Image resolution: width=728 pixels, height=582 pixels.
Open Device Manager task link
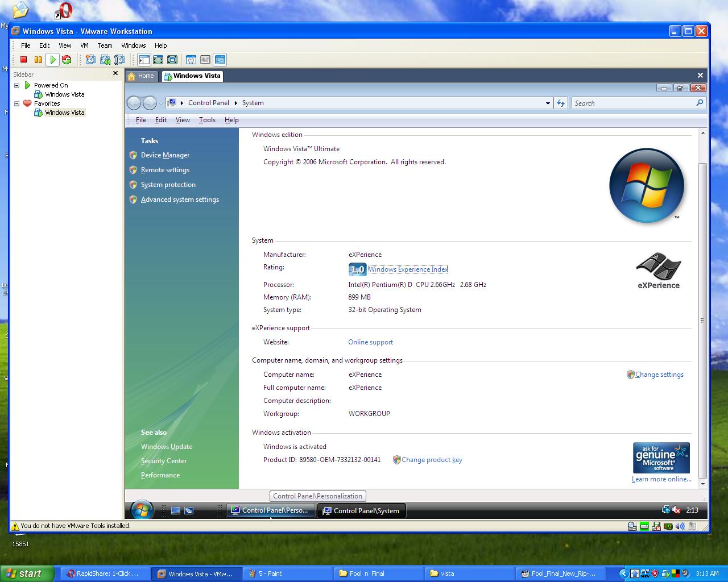pos(165,155)
